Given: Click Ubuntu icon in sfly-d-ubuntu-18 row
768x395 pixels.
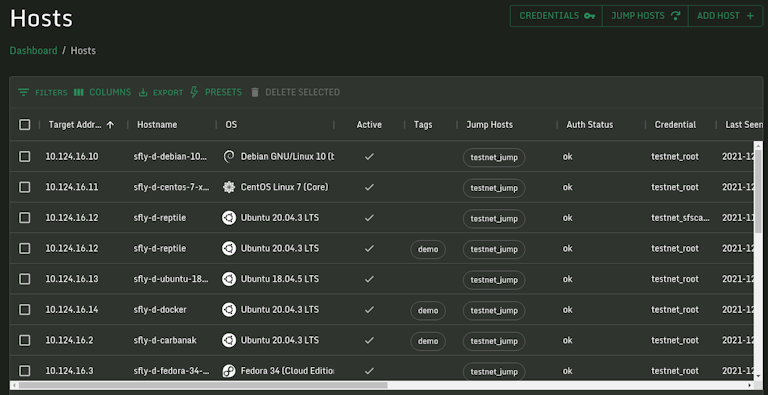Looking at the screenshot, I should 229,279.
